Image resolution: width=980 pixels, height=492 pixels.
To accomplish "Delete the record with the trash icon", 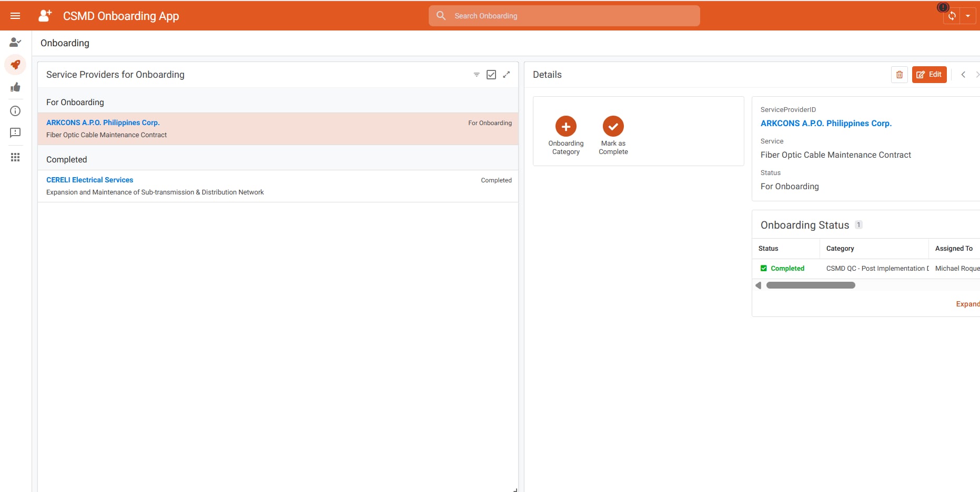I will pyautogui.click(x=900, y=75).
